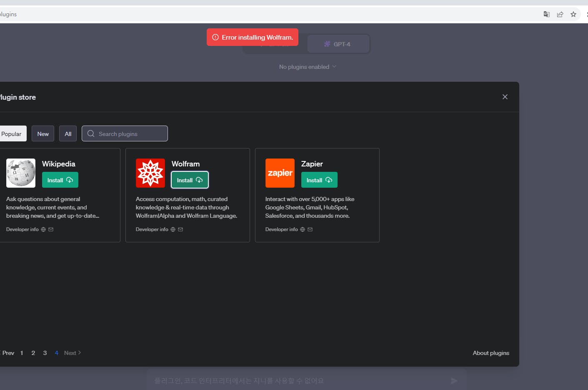
Task: Click the orange Zapier logo
Action: click(x=280, y=173)
